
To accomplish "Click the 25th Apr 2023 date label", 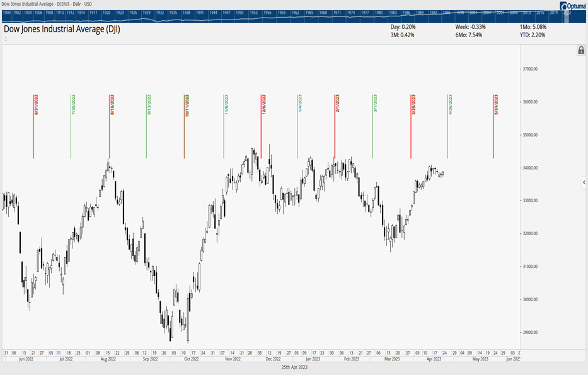I will pyautogui.click(x=294, y=367).
